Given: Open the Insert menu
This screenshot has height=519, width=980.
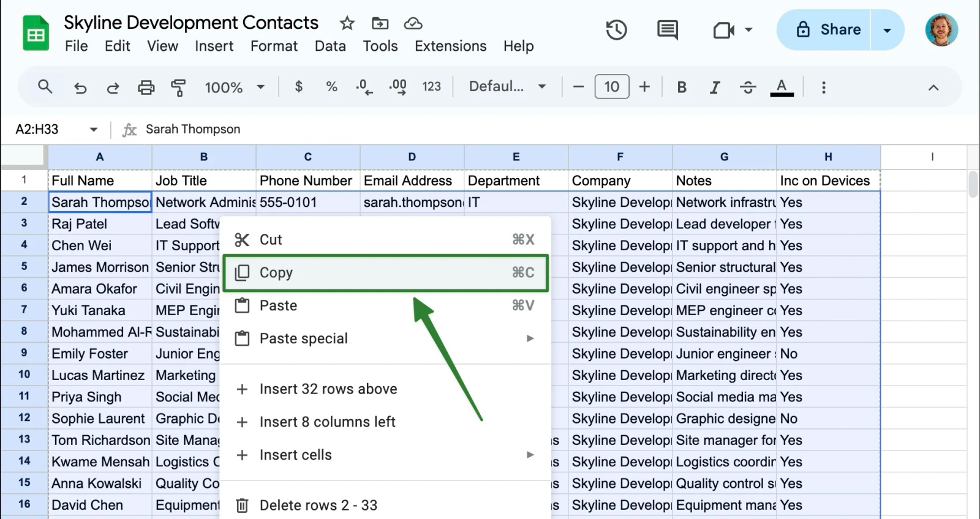Looking at the screenshot, I should click(214, 46).
